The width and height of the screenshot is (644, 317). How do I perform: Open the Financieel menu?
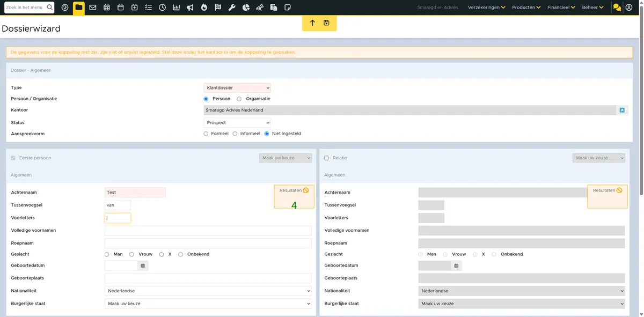coord(561,8)
